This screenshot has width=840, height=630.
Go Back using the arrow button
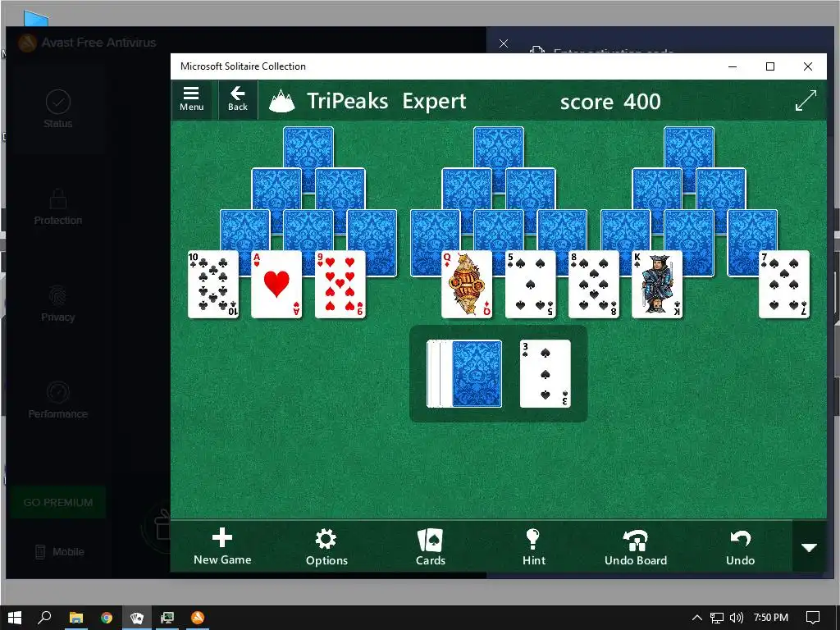click(x=237, y=99)
